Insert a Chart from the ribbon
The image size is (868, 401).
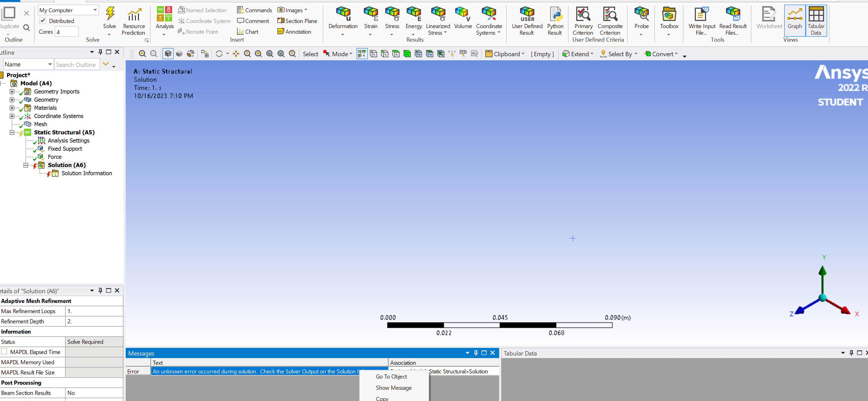248,32
